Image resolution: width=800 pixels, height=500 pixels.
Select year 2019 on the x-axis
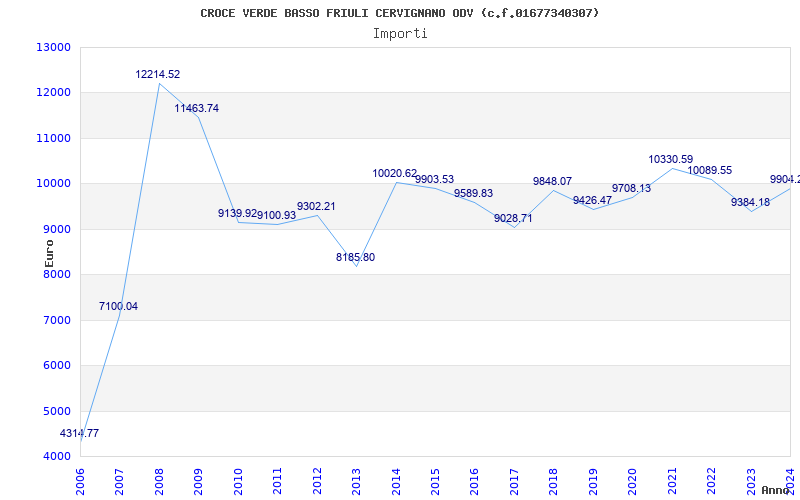pos(593,481)
